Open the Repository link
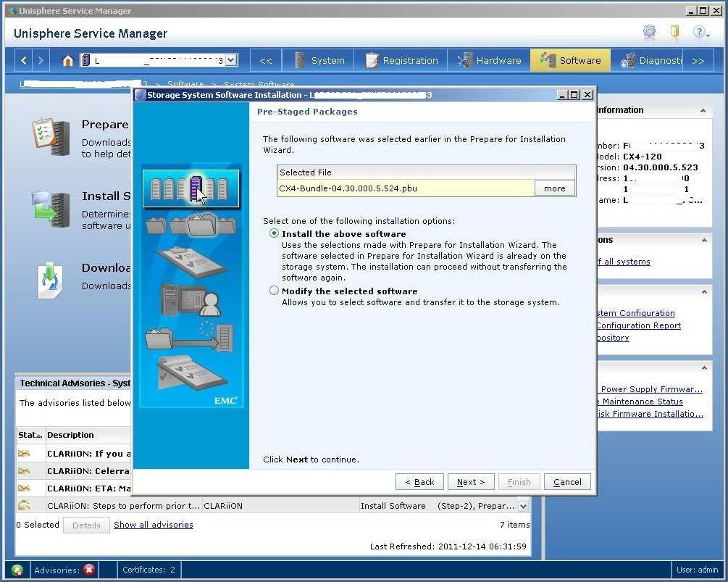This screenshot has width=728, height=582. [x=614, y=338]
